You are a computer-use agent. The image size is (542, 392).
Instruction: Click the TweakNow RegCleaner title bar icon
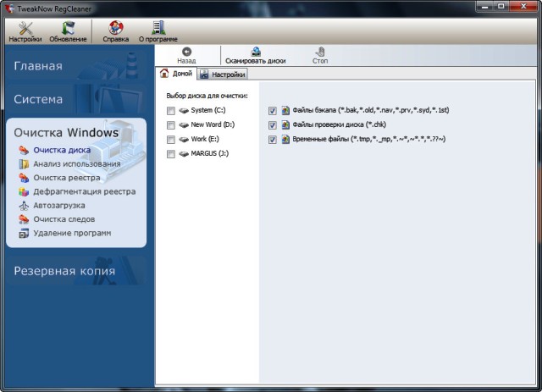click(9, 8)
